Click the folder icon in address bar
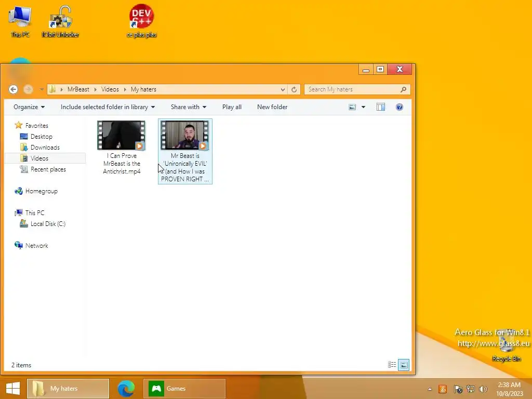 pyautogui.click(x=52, y=89)
